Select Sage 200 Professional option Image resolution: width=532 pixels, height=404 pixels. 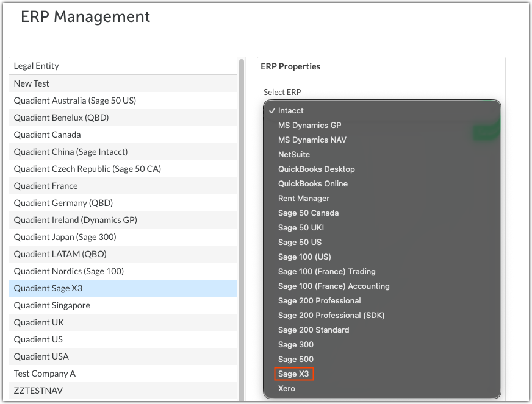pyautogui.click(x=382, y=300)
